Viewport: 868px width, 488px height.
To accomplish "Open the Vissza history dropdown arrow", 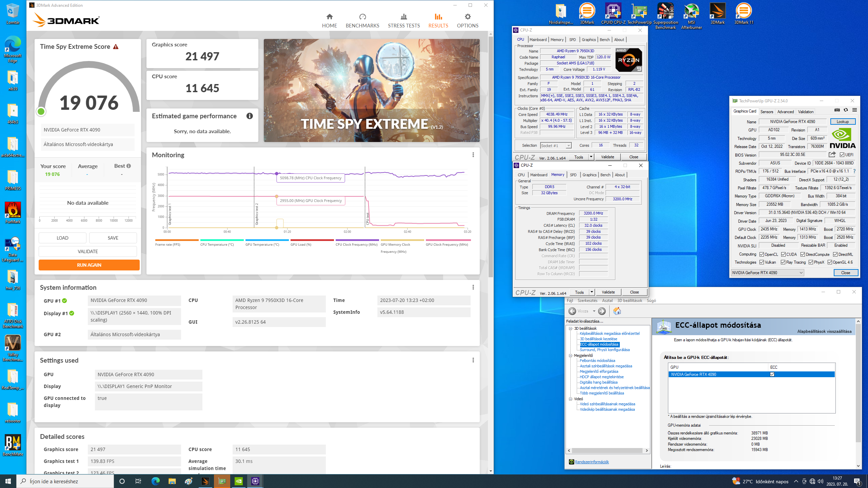I will coord(594,311).
